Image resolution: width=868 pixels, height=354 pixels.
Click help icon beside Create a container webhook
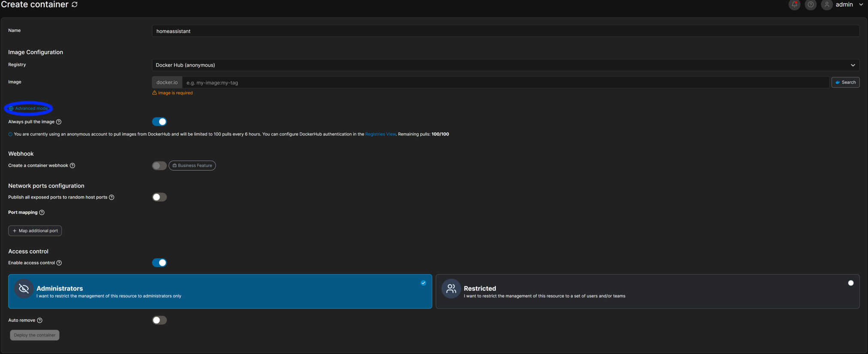(x=72, y=166)
